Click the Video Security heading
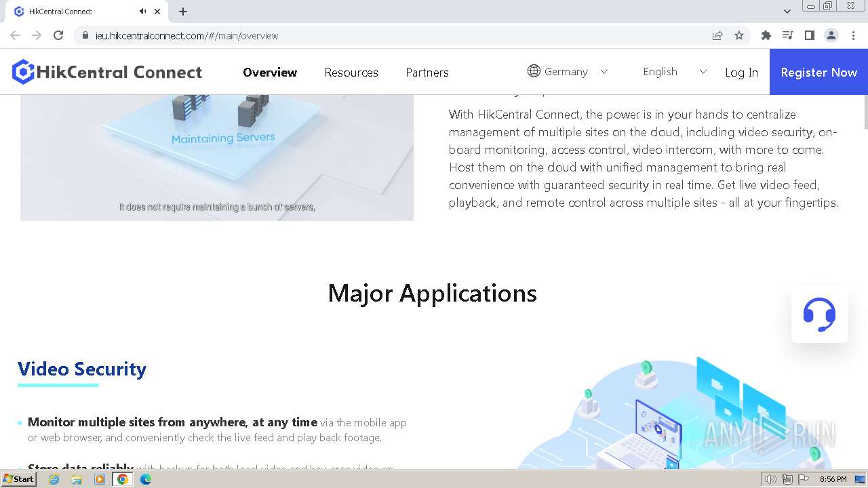The height and width of the screenshot is (488, 868). click(x=82, y=369)
